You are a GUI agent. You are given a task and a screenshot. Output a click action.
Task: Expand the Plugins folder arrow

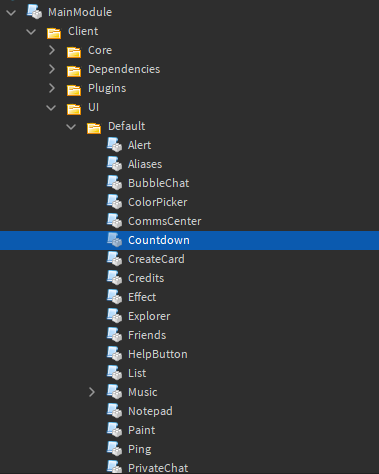pyautogui.click(x=52, y=88)
